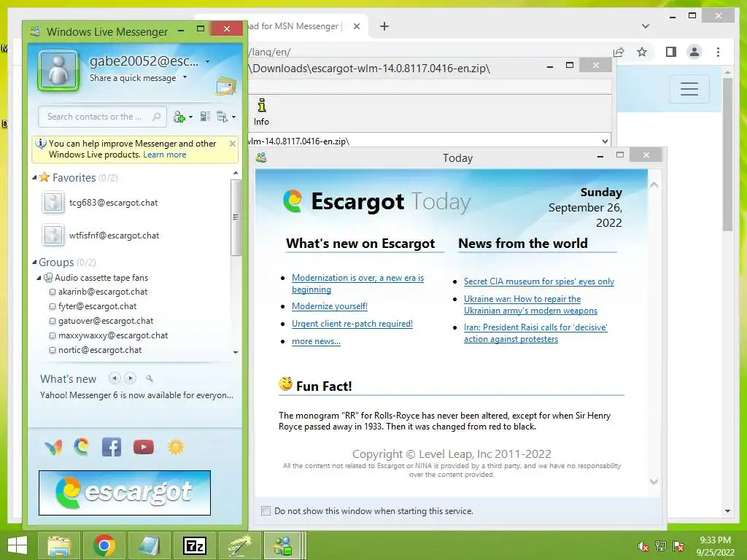Open Windows Start button
This screenshot has height=560, width=747.
pos(18,545)
